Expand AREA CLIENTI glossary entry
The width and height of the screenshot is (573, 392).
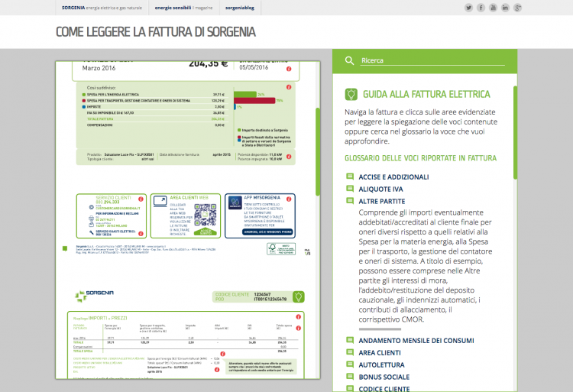click(x=379, y=352)
